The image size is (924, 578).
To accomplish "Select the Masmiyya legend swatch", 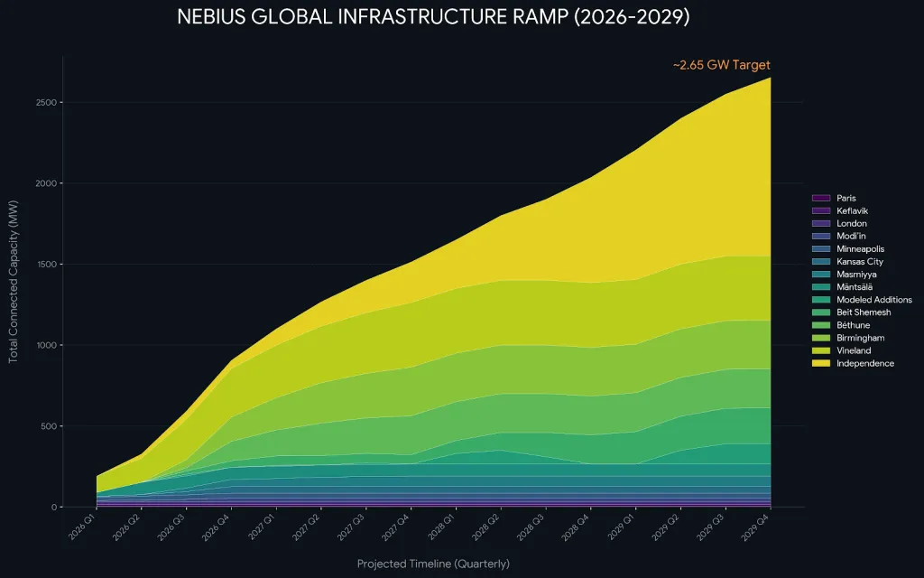I will click(x=821, y=275).
